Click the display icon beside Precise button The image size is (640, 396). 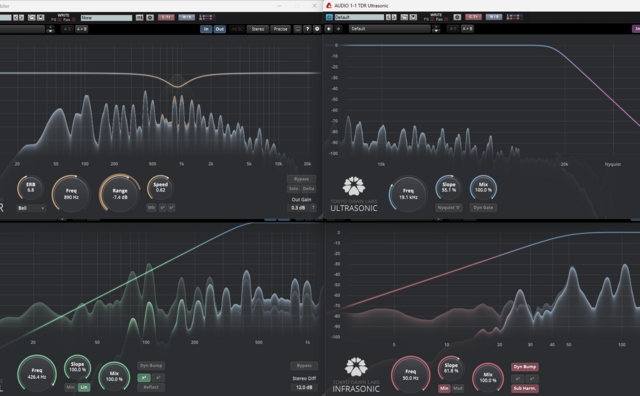(298, 29)
